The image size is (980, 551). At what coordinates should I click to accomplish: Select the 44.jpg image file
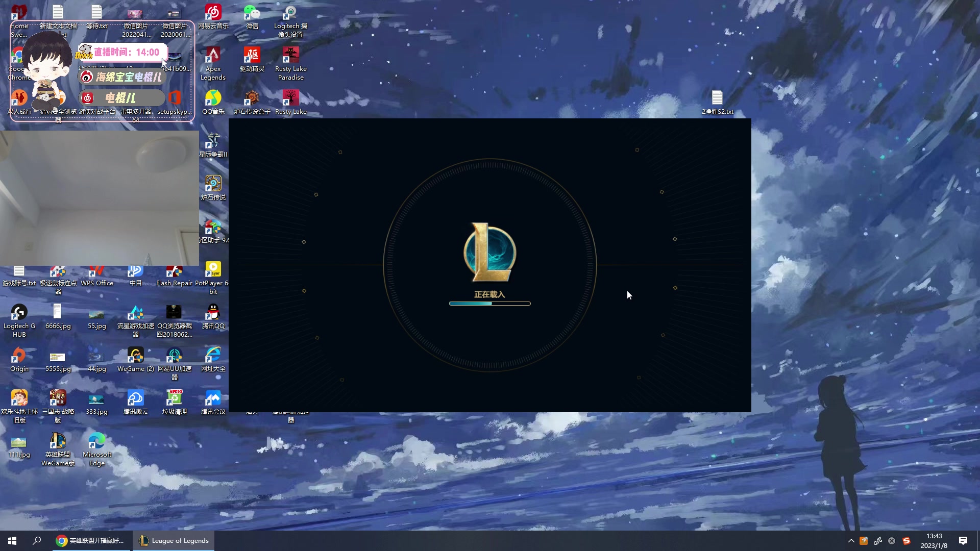[97, 360]
